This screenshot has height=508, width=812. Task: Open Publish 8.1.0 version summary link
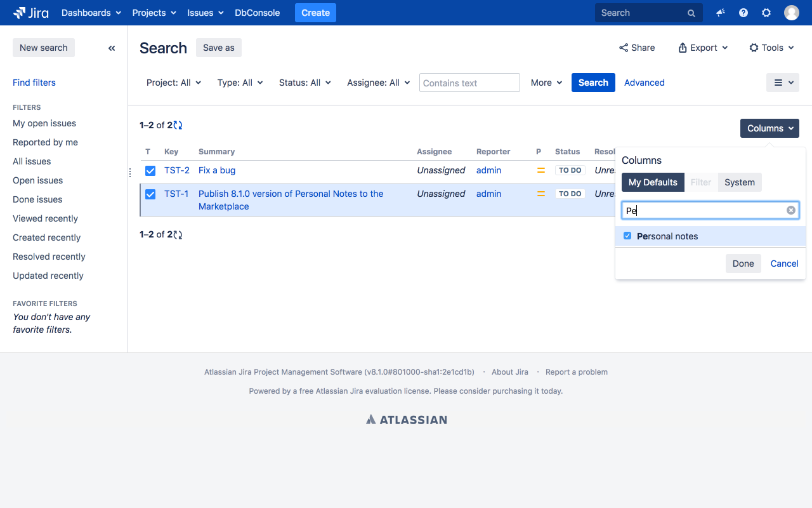pyautogui.click(x=291, y=200)
